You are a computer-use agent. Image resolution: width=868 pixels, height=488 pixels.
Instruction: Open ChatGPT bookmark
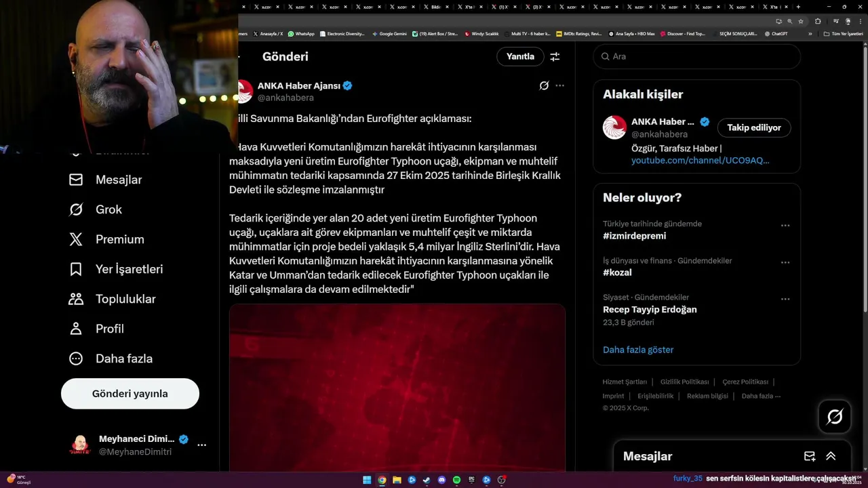coord(775,33)
